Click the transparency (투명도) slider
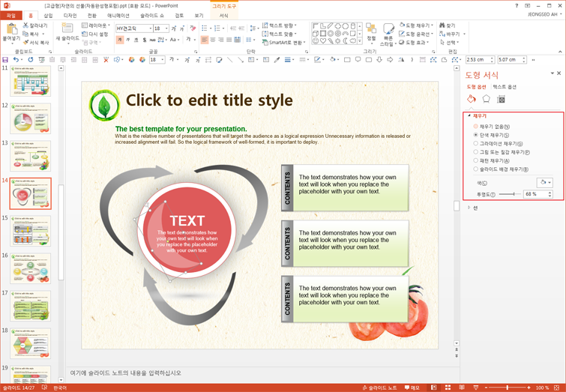The width and height of the screenshot is (566, 392). pyautogui.click(x=510, y=194)
